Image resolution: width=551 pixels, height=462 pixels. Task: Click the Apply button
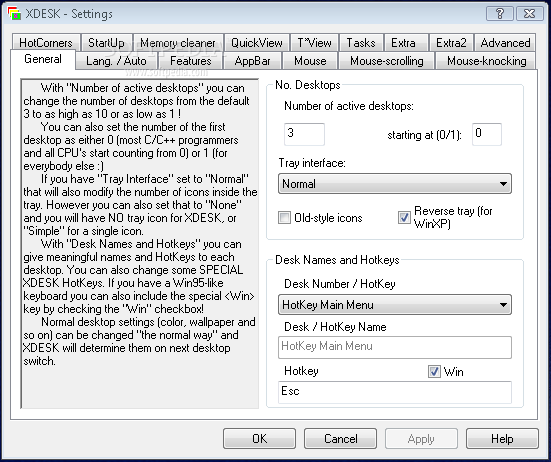pos(421,438)
